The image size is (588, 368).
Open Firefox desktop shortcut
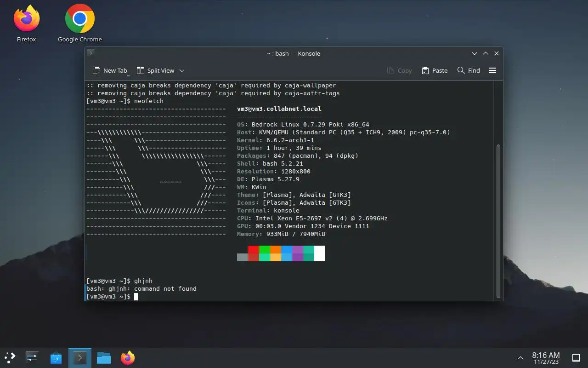(27, 23)
